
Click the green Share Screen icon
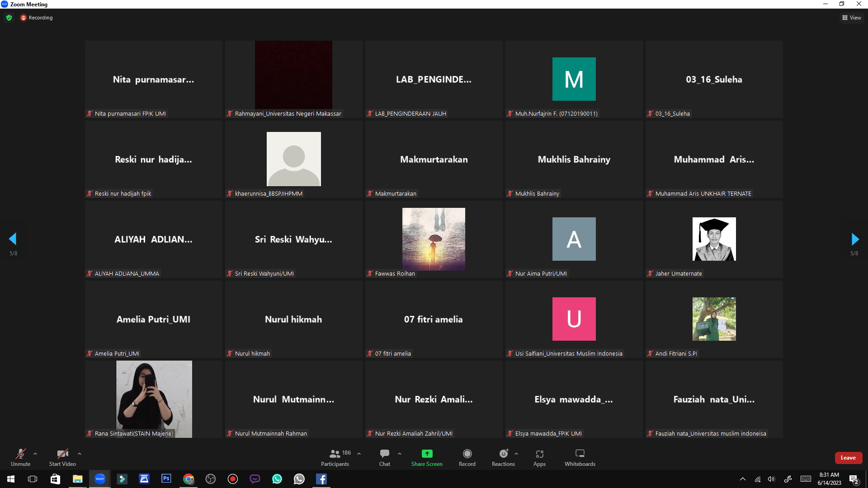pyautogui.click(x=427, y=454)
